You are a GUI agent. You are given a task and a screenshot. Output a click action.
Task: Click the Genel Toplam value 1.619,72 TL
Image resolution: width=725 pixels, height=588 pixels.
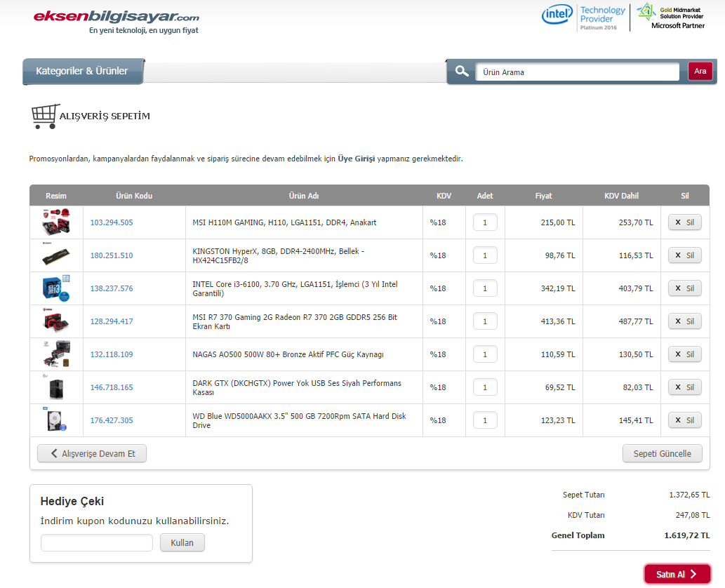coord(686,535)
